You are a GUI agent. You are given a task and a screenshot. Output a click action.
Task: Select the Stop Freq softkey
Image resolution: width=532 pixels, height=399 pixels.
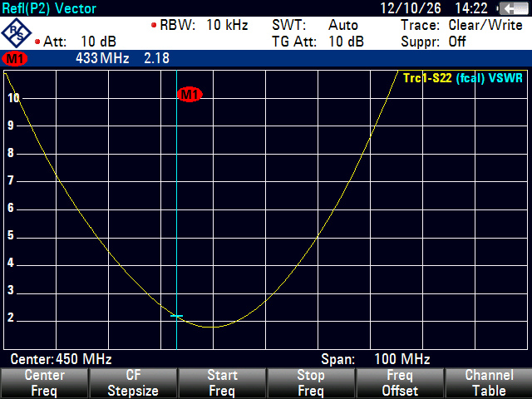(x=311, y=383)
